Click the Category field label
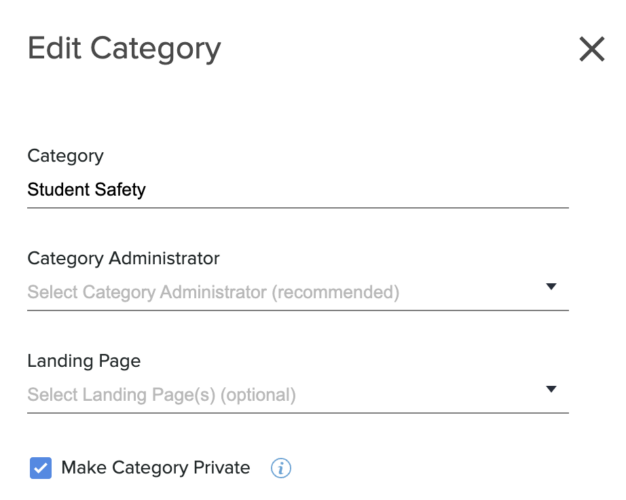This screenshot has height=500, width=626. point(65,156)
